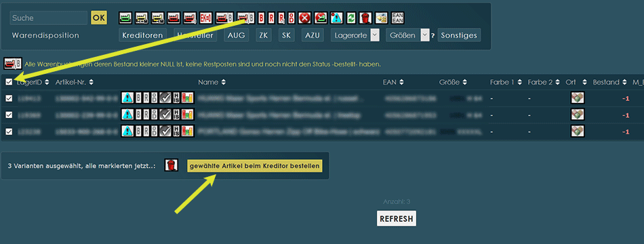The height and width of the screenshot is (244, 644).
Task: Click the REFRESH button
Action: (397, 219)
